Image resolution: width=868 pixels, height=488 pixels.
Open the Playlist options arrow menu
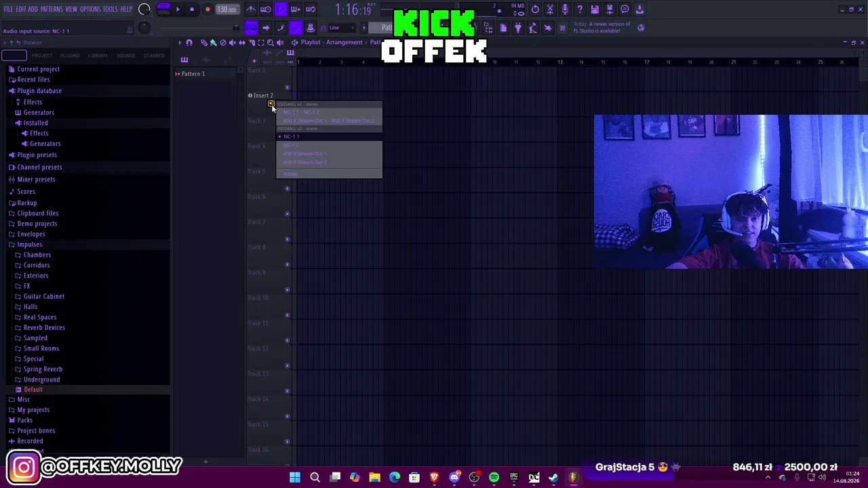[180, 43]
